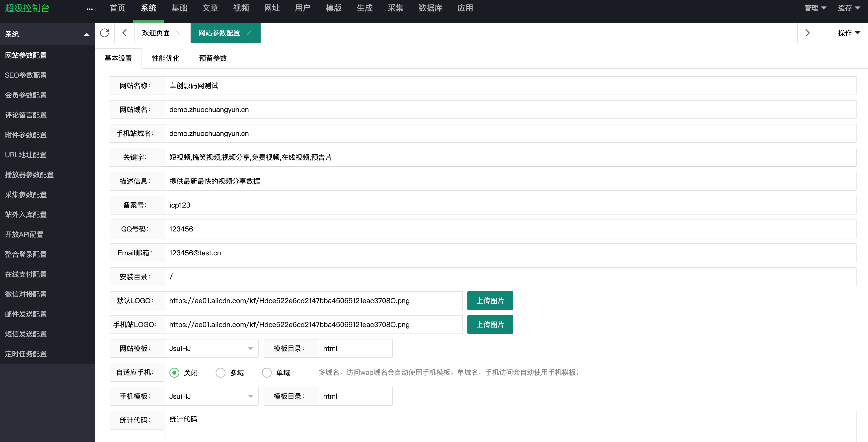Click the 超级控制台 logo text

click(x=27, y=8)
